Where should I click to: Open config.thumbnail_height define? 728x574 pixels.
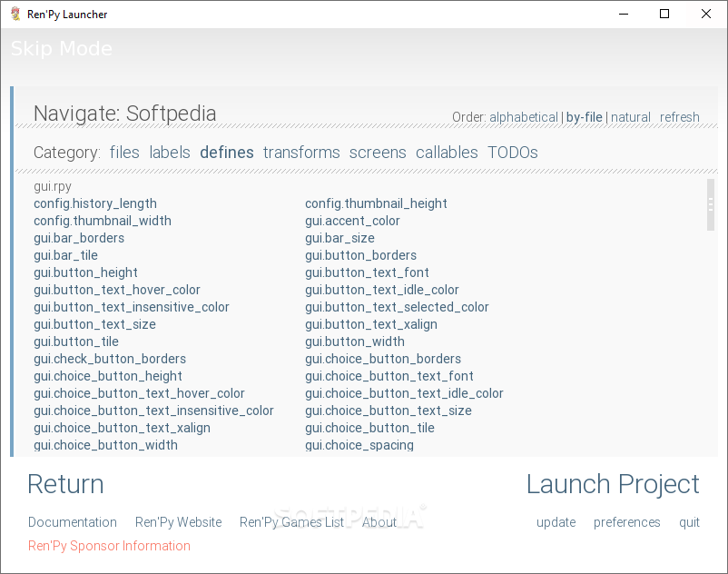coord(376,203)
